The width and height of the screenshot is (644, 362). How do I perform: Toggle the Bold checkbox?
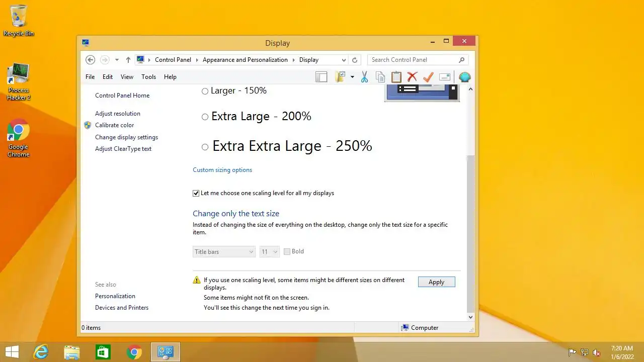pos(287,251)
